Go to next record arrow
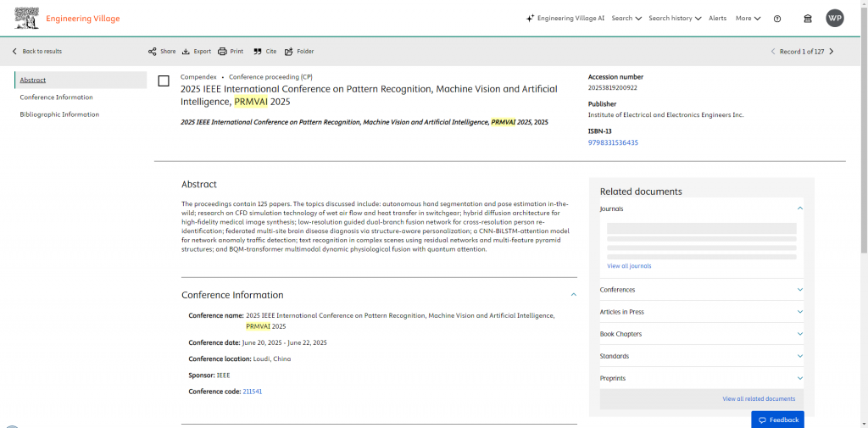This screenshot has width=868, height=428. click(831, 52)
